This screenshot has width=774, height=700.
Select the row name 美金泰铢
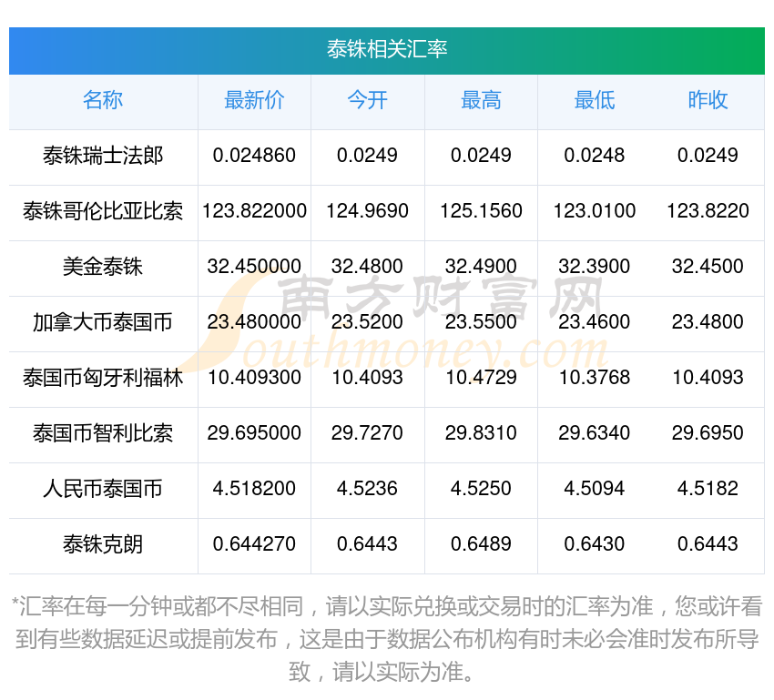(x=103, y=267)
